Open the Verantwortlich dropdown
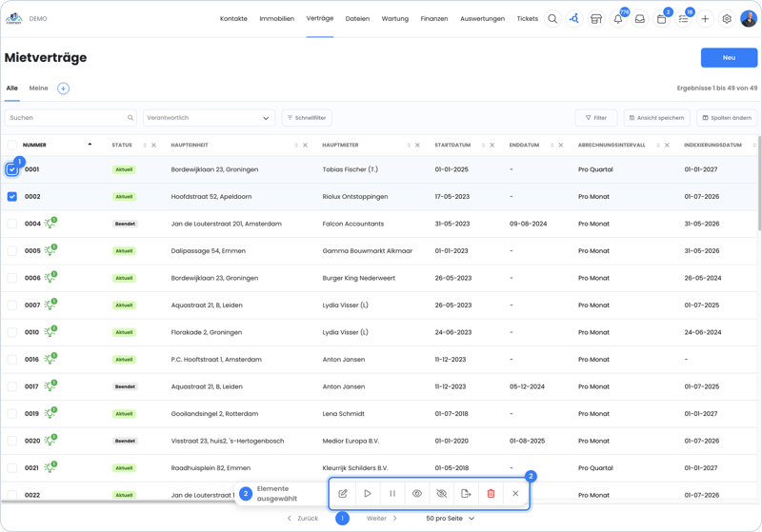The height and width of the screenshot is (532, 762). tap(209, 118)
